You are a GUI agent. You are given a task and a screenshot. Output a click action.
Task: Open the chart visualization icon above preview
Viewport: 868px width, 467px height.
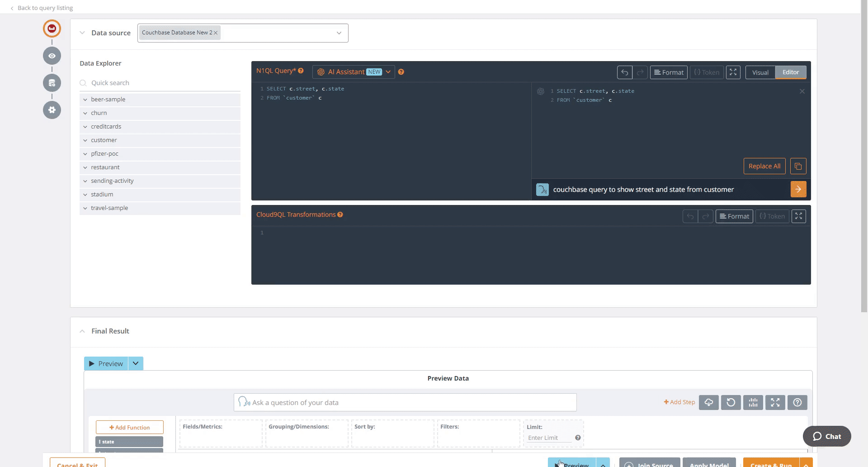pos(753,402)
